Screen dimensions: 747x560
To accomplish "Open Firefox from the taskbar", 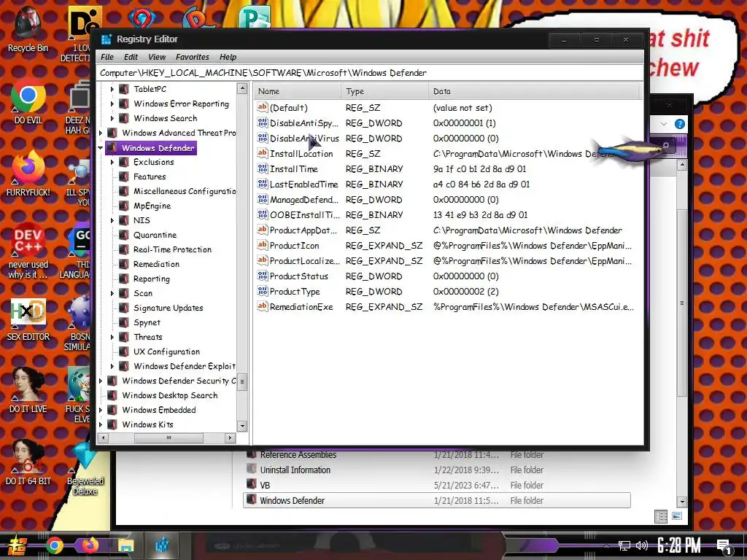I will click(x=90, y=545).
